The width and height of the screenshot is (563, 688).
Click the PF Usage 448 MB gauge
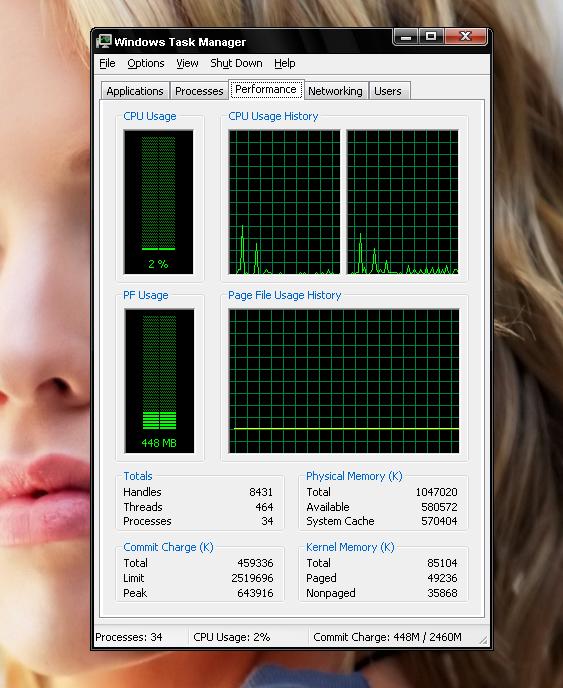pyautogui.click(x=159, y=381)
